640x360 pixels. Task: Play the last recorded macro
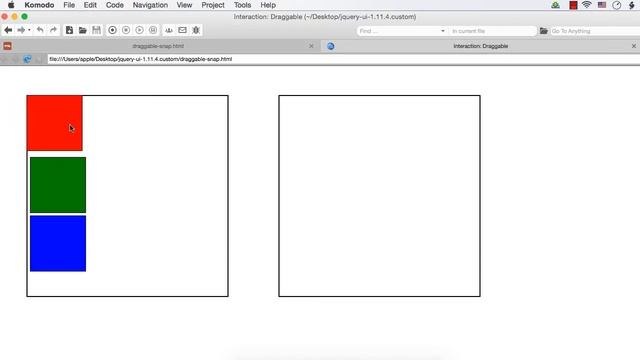point(140,30)
